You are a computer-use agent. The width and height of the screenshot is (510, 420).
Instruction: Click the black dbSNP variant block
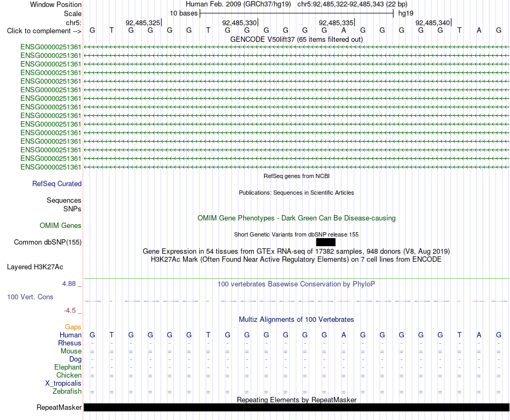325,242
